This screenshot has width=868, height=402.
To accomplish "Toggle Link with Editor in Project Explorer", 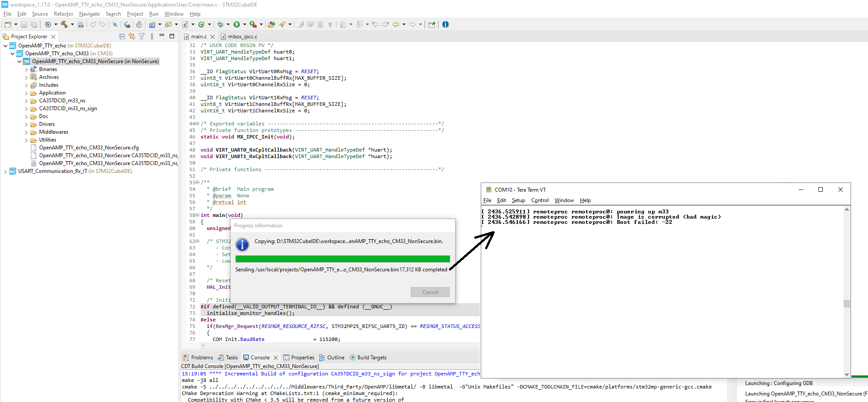I will [x=132, y=36].
